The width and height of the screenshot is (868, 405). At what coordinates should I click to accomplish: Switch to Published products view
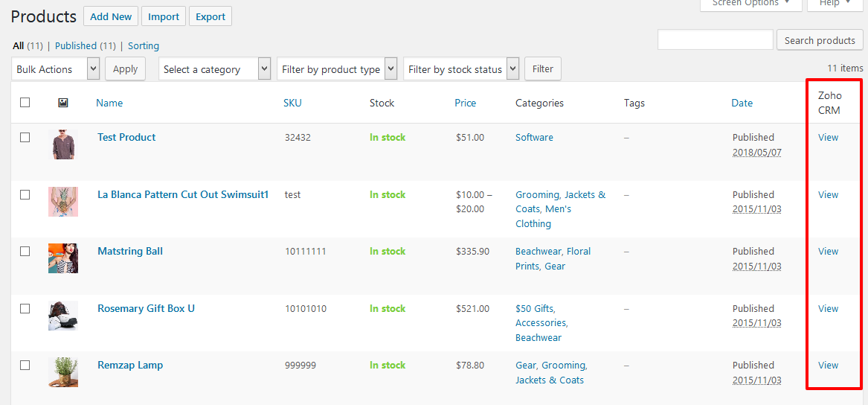coord(77,46)
